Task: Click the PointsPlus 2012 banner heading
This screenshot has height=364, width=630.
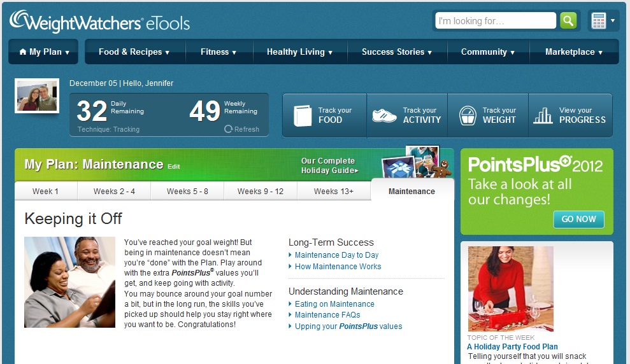Action: (x=535, y=165)
